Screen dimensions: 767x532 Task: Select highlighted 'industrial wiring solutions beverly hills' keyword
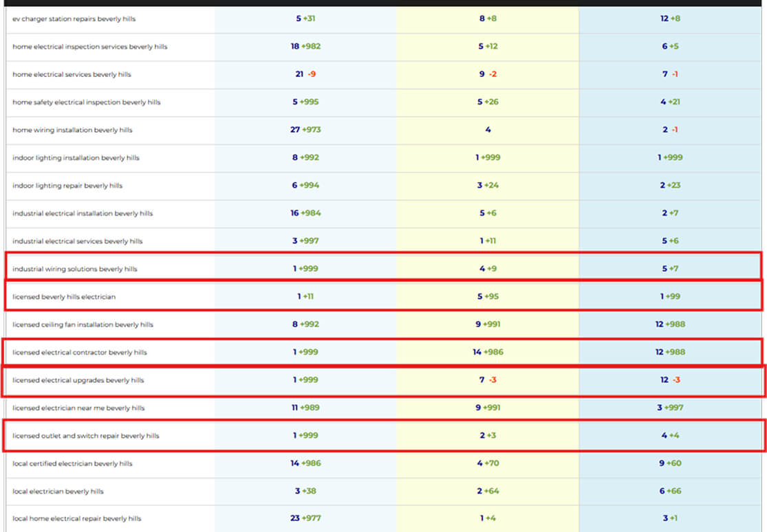click(x=74, y=269)
